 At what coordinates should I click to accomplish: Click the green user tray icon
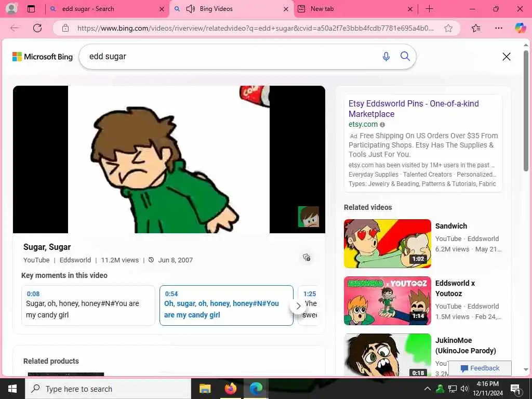[x=440, y=389]
